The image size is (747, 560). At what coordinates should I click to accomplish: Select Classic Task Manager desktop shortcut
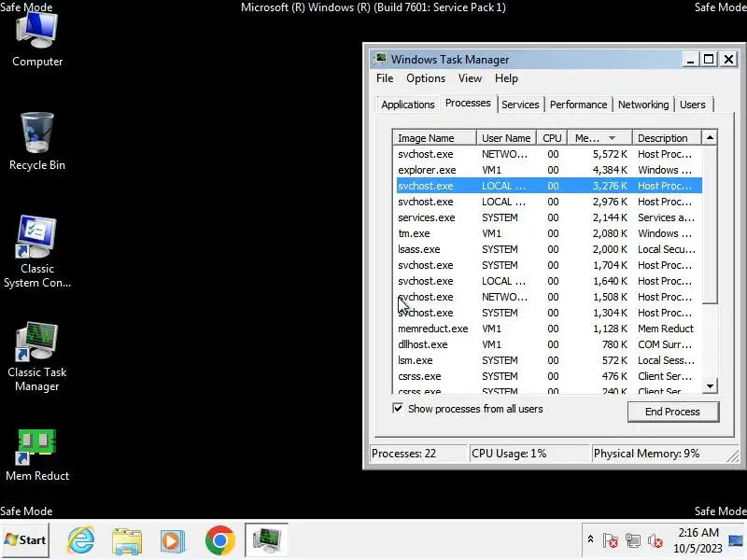point(37,357)
